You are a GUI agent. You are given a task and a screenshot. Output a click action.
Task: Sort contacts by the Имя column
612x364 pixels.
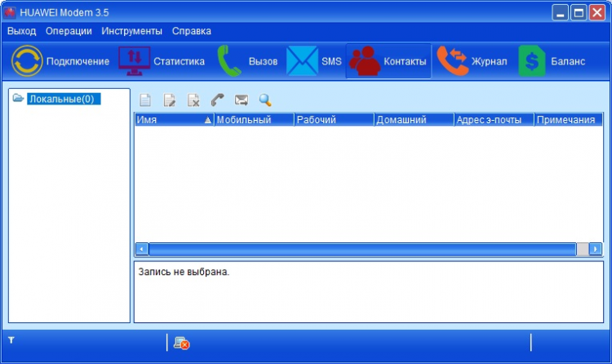point(174,120)
